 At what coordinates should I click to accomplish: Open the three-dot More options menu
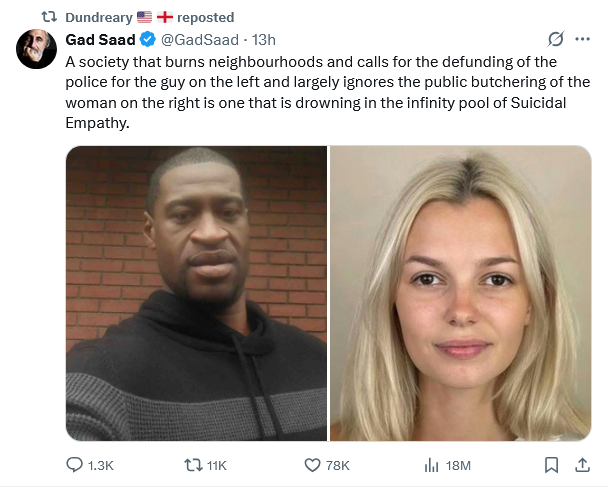(x=583, y=40)
